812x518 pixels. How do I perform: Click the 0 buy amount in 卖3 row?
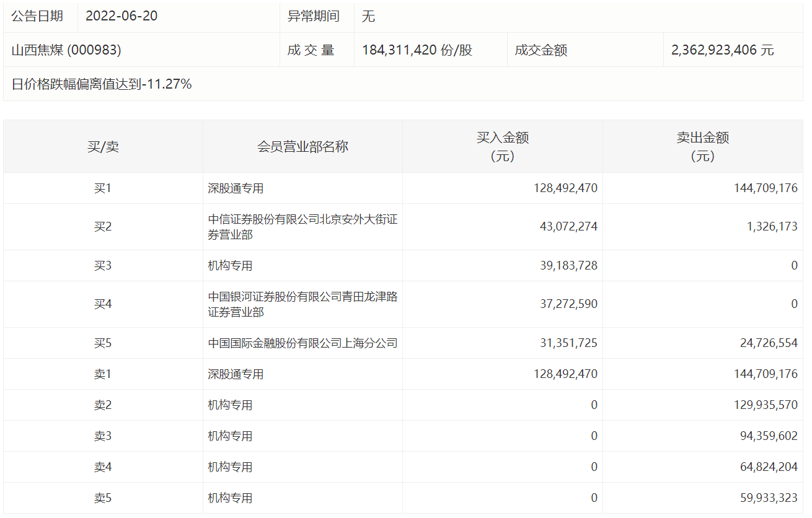pos(594,436)
